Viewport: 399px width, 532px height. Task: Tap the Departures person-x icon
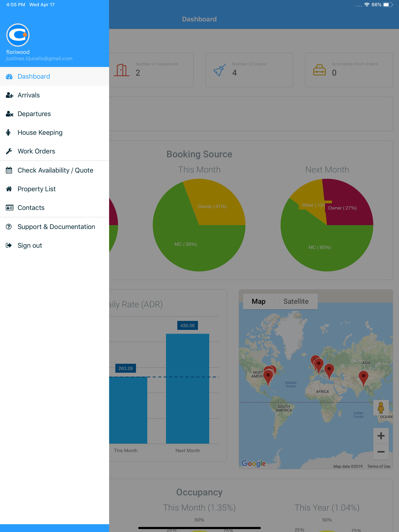click(x=9, y=114)
